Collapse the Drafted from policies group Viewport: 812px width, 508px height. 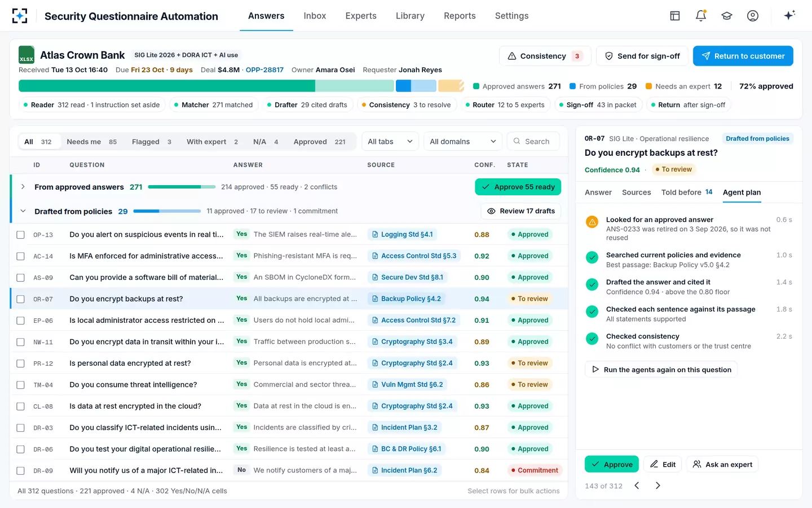tap(23, 211)
